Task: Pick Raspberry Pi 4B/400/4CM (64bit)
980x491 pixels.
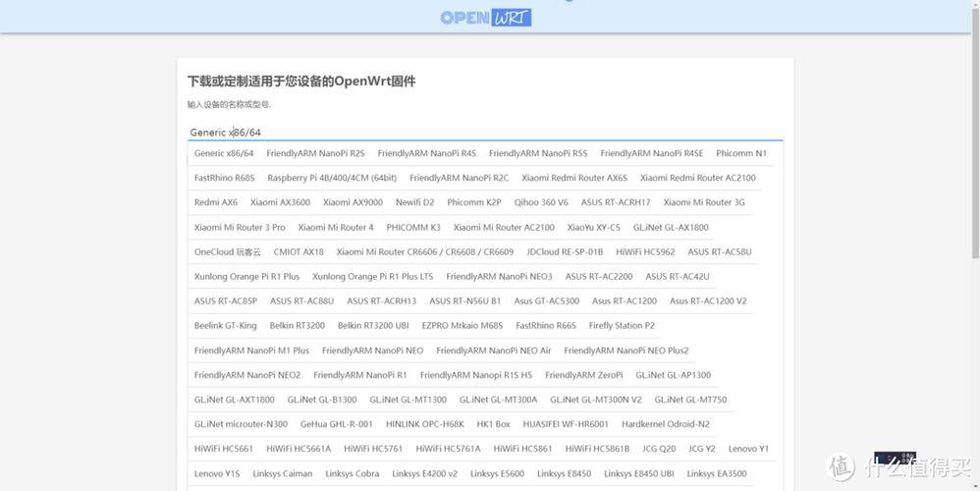Action: tap(332, 178)
